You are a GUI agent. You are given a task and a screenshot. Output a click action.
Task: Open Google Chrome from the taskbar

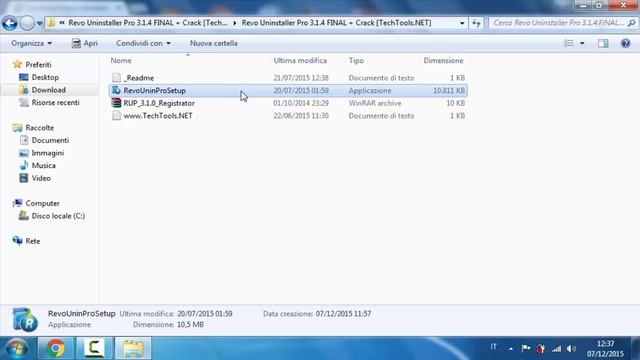click(x=56, y=349)
